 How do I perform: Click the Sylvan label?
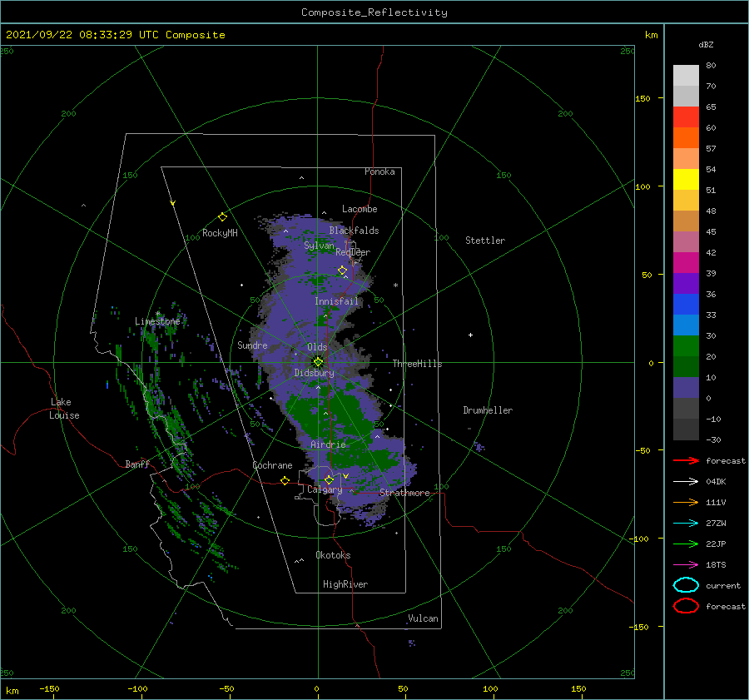coord(319,246)
